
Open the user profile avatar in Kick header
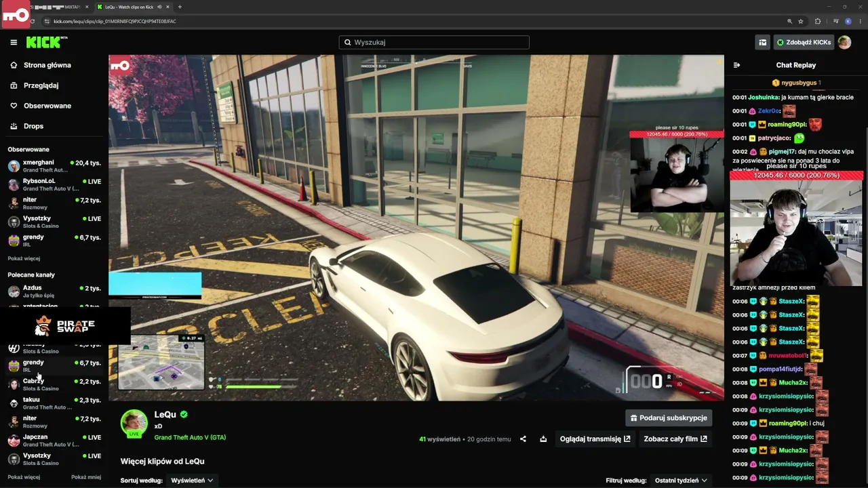click(x=844, y=42)
